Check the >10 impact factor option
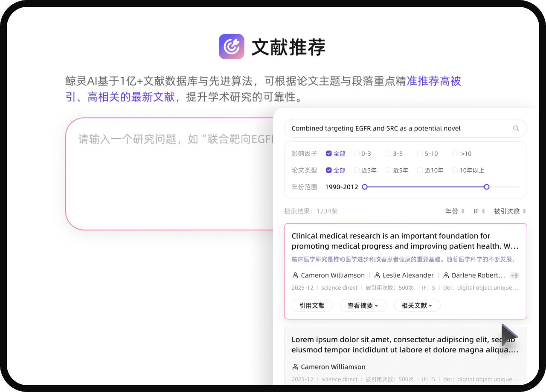The width and height of the screenshot is (546, 392). coord(455,153)
